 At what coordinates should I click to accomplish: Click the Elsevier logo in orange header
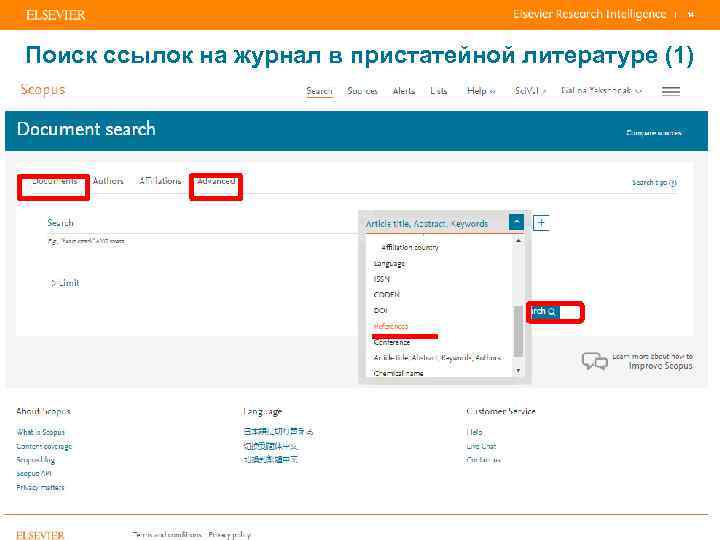[x=56, y=15]
